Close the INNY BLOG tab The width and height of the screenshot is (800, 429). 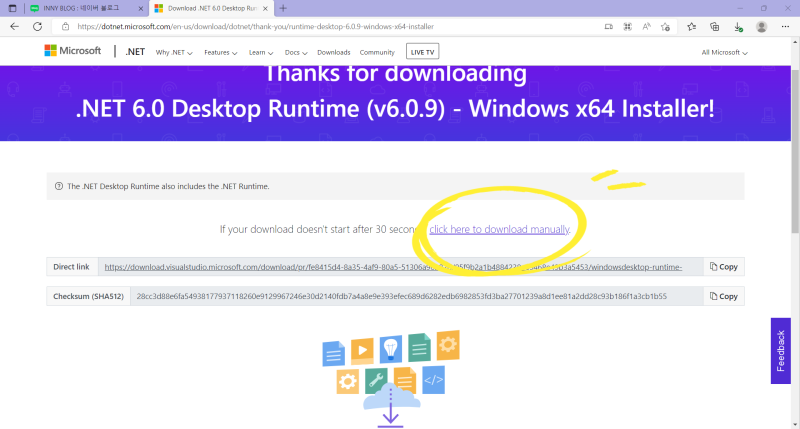click(x=141, y=8)
